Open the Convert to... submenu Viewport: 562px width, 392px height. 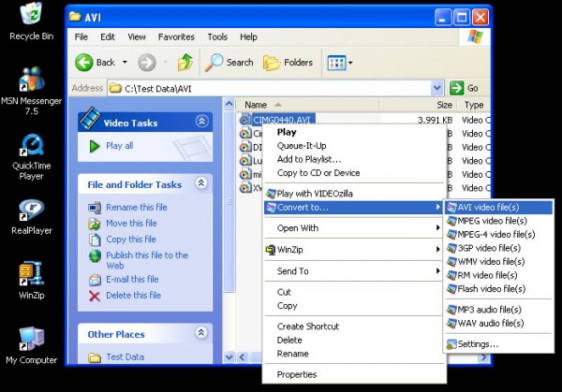coord(353,208)
